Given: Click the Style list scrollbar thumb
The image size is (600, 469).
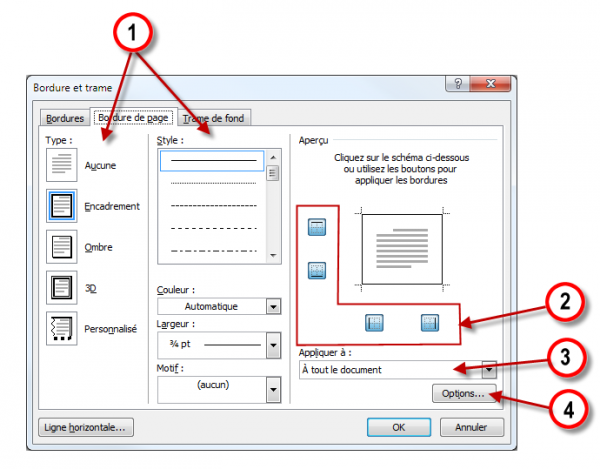Looking at the screenshot, I should click(x=272, y=173).
